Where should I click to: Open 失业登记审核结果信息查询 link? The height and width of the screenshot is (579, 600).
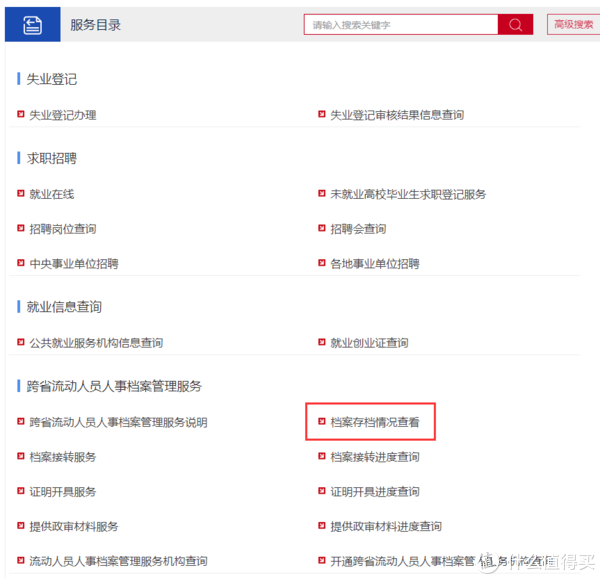397,115
